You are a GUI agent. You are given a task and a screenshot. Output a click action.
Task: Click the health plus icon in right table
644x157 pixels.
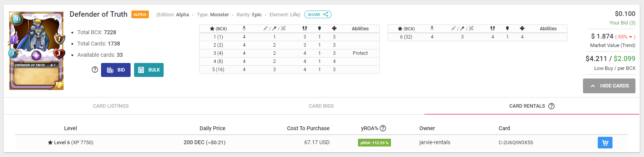522,28
